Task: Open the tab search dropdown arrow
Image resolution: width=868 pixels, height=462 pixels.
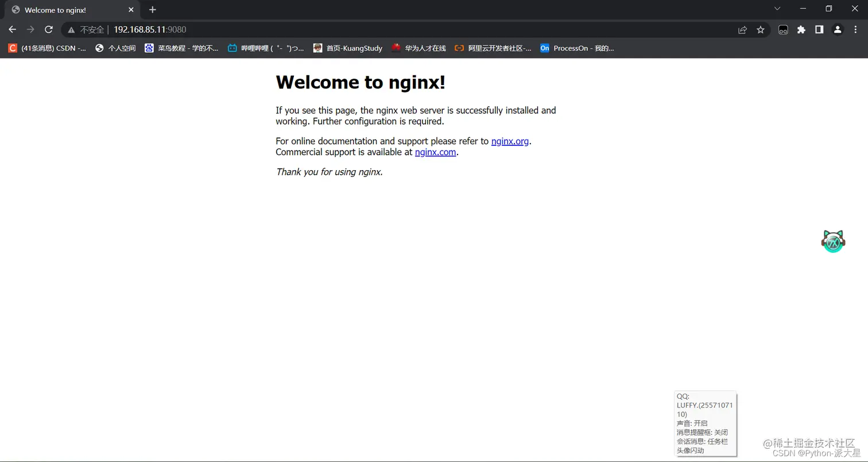Action: coord(777,9)
